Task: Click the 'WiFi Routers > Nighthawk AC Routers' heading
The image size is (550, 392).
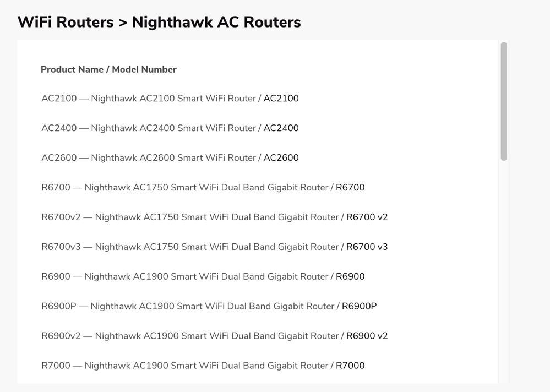Action: (159, 22)
